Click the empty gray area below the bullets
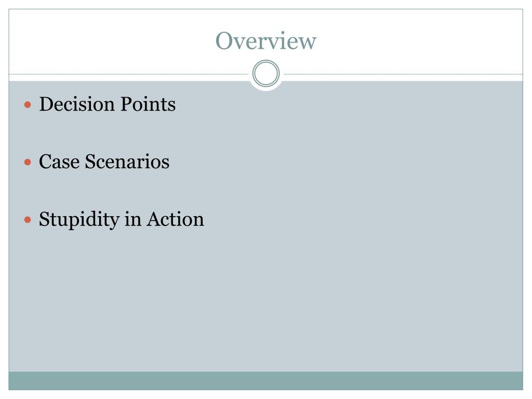Image resolution: width=532 pixels, height=399 pixels. (265, 302)
